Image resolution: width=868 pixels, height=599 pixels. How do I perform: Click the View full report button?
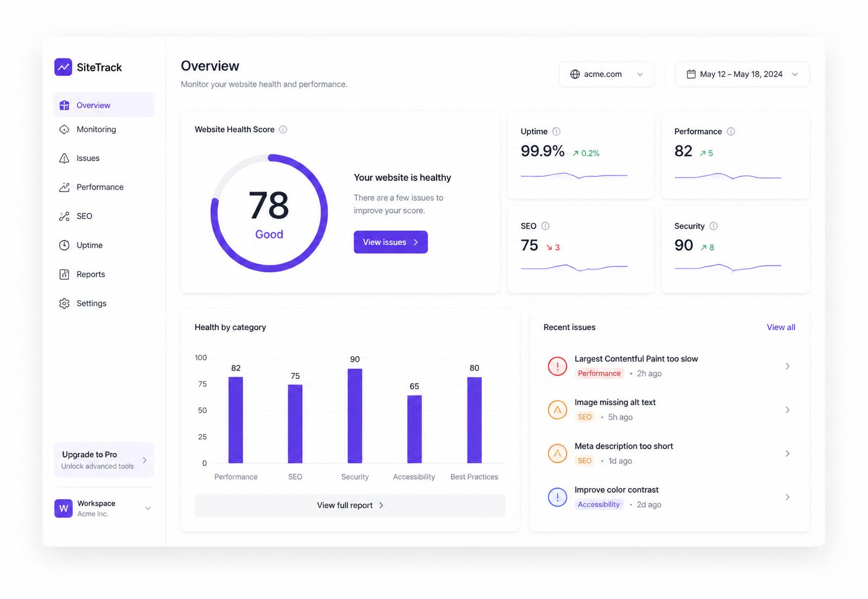[350, 505]
